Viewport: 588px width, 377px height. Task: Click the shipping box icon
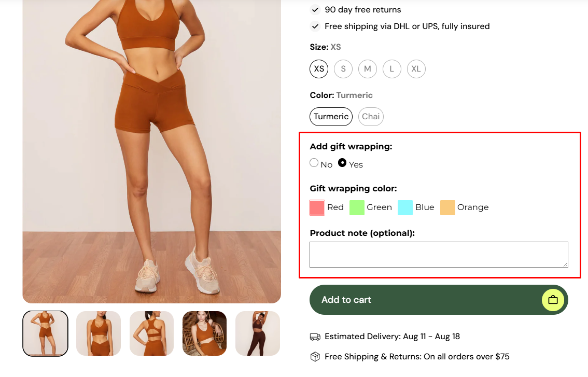coord(315,357)
